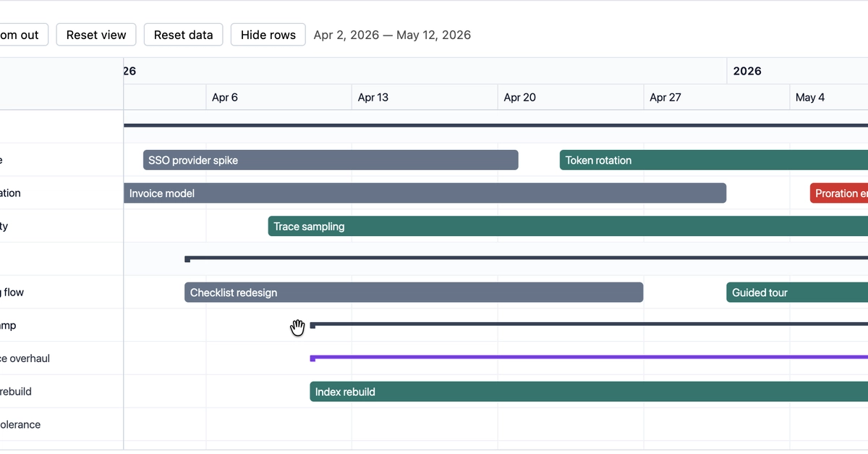Select the Index rebuild task bar
This screenshot has height=454, width=868.
point(589,392)
